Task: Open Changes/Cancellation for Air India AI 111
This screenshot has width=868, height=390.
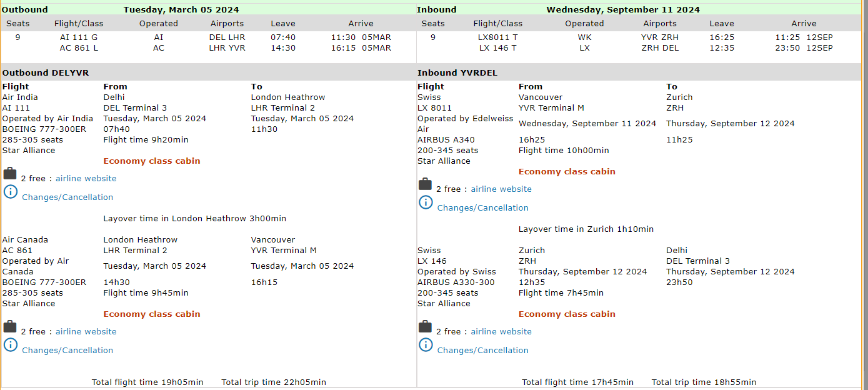Action: click(67, 197)
